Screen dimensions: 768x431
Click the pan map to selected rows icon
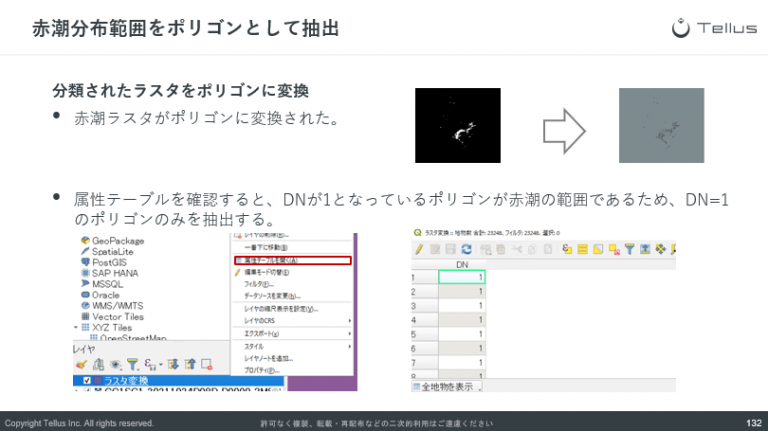661,249
